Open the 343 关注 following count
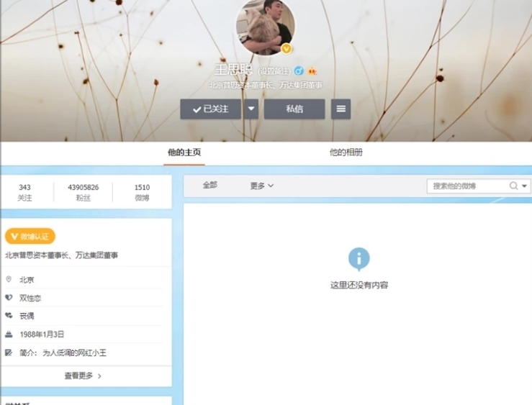532x405 pixels. (x=24, y=192)
